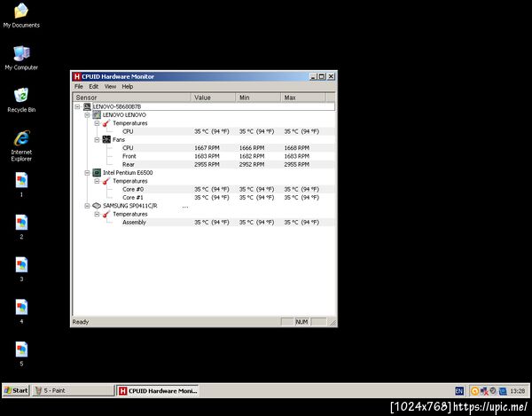
Task: Click the orange circular tray icon
Action: click(x=474, y=391)
